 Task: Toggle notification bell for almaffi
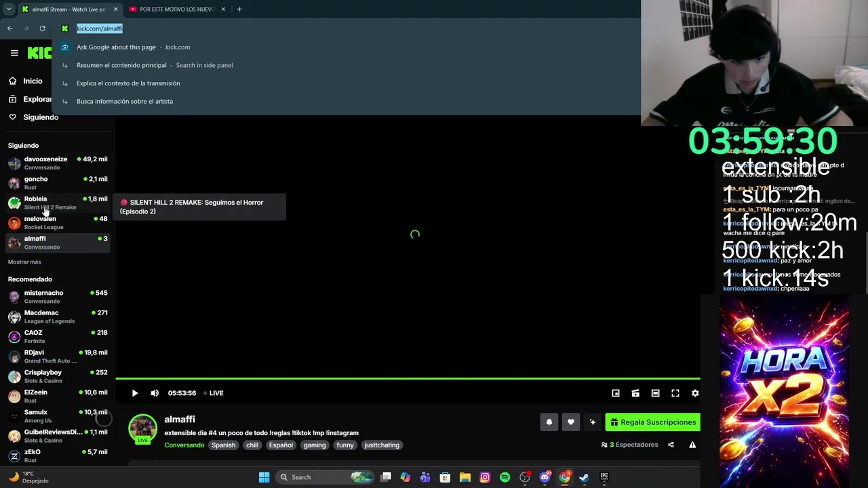(549, 422)
